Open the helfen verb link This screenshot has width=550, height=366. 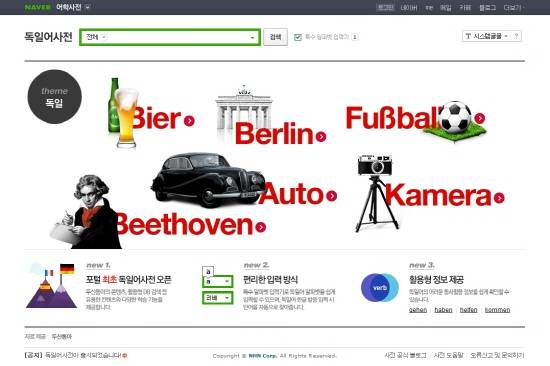coord(468,310)
